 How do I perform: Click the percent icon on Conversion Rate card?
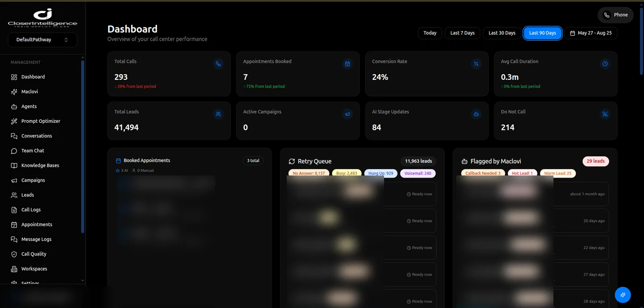click(476, 64)
